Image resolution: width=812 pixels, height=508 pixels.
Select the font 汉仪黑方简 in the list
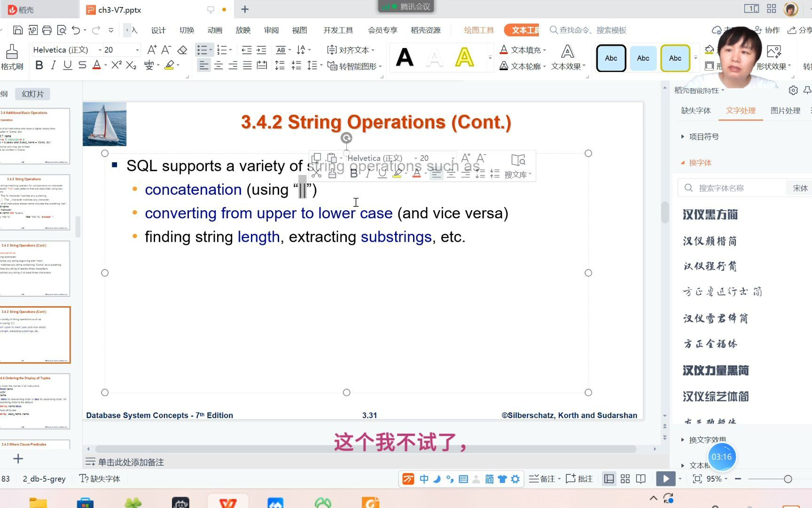click(710, 214)
